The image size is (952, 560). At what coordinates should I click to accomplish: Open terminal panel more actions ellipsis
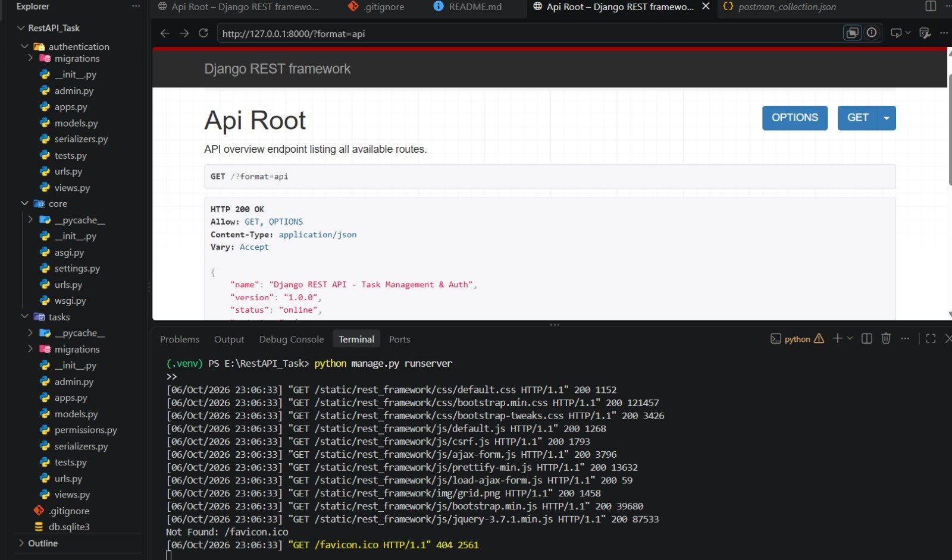[905, 338]
